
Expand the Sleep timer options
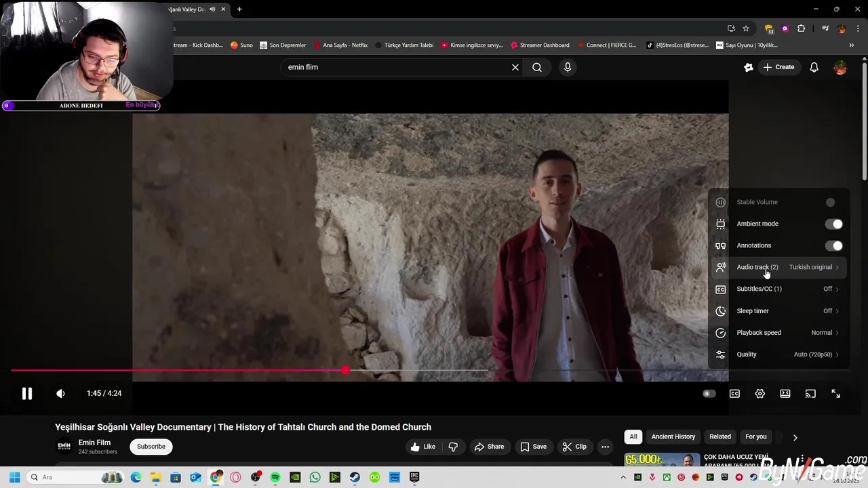coord(778,310)
